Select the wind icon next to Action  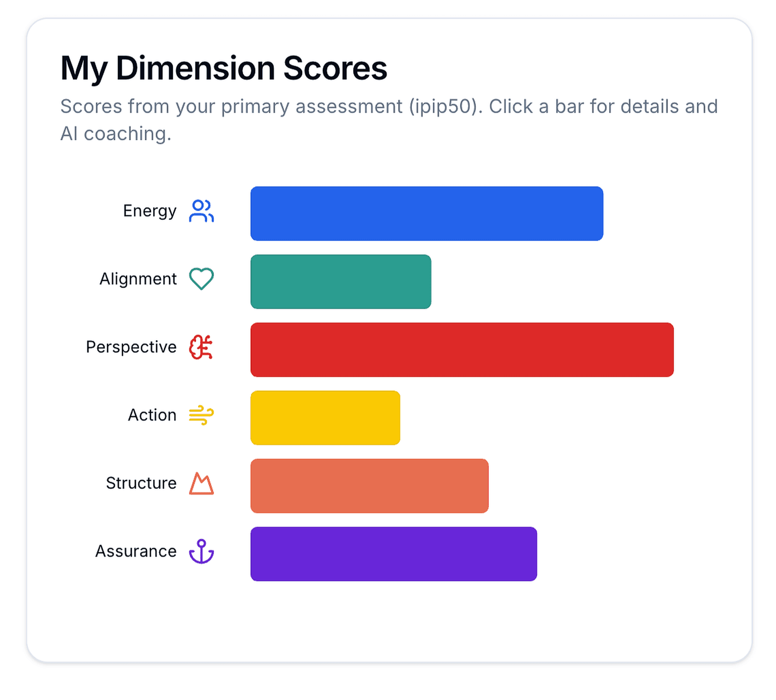point(201,415)
